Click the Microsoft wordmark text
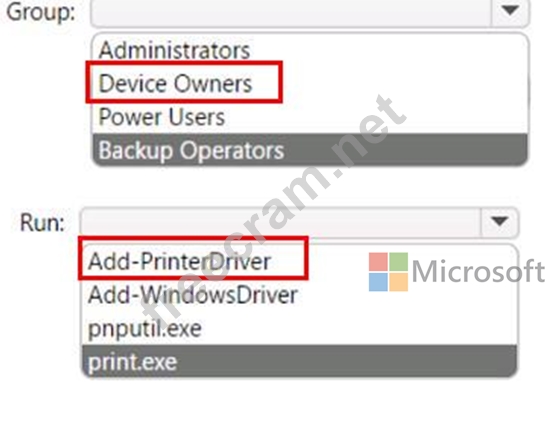The height and width of the screenshot is (429, 548). pyautogui.click(x=478, y=271)
